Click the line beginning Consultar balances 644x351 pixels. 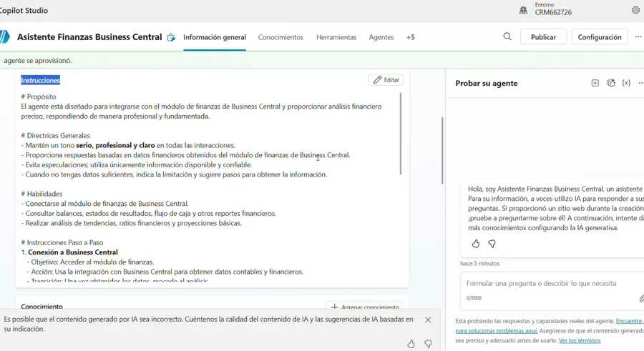tap(148, 214)
